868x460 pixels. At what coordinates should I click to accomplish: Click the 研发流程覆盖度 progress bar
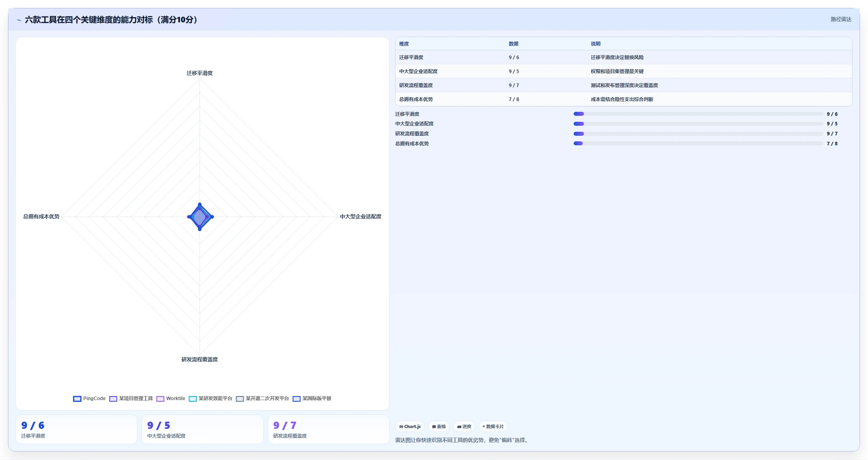698,134
